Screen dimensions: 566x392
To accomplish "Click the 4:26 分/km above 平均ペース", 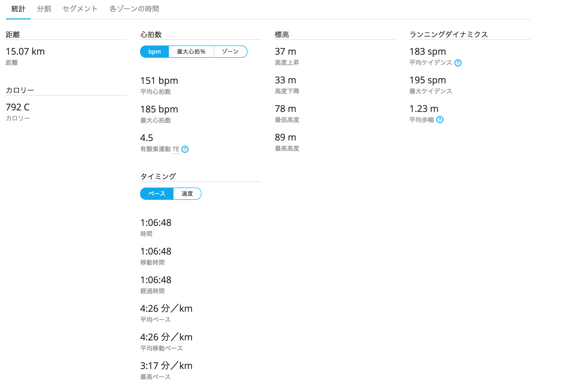I will [x=166, y=308].
